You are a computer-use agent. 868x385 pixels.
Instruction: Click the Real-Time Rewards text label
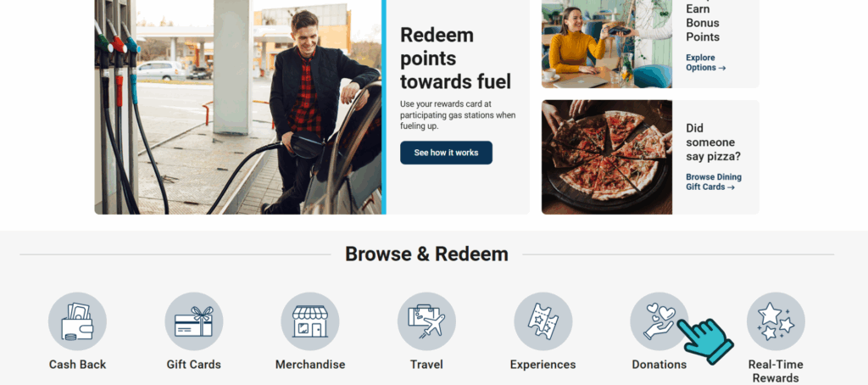(776, 371)
